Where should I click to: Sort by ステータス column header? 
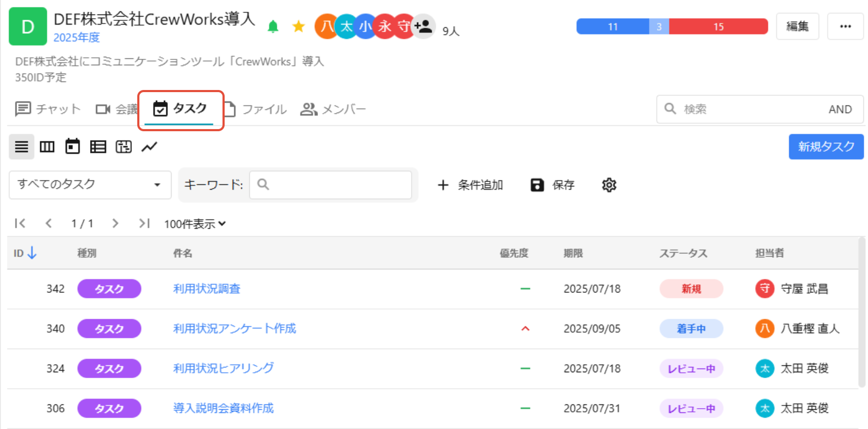[684, 253]
